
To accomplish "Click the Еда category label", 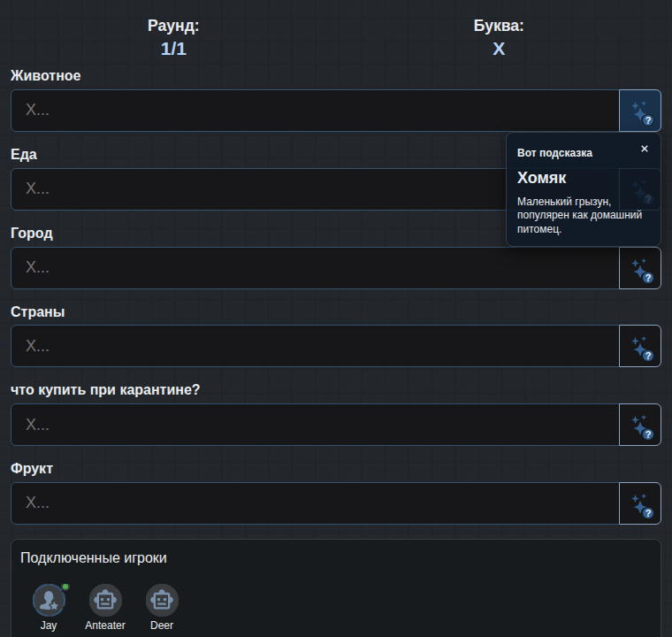I will tap(24, 155).
